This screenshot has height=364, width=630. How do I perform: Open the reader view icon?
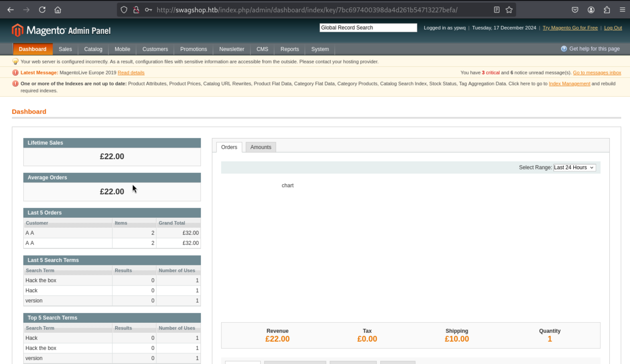(497, 10)
